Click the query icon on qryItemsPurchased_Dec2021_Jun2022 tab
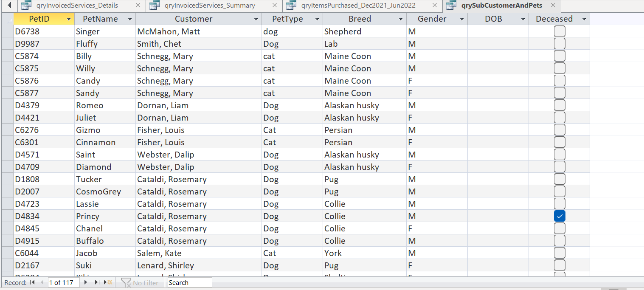The image size is (644, 290). click(291, 6)
